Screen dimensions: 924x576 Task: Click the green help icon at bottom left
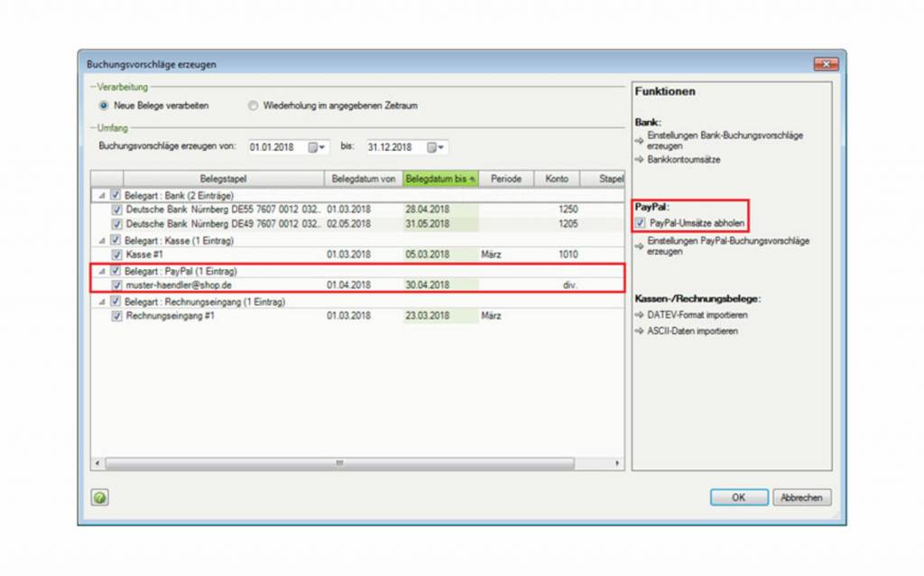[99, 497]
